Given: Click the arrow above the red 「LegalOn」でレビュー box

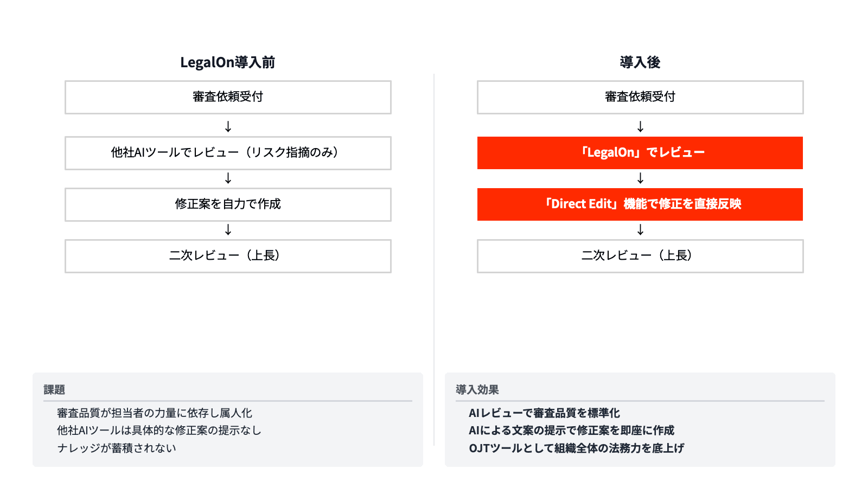Looking at the screenshot, I should tap(640, 126).
